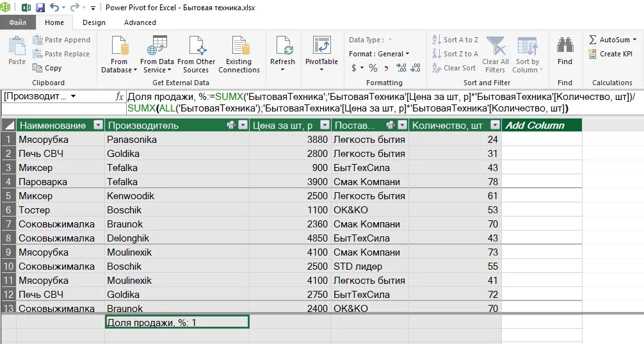Switch to the Home ribbon tab
This screenshot has height=344, width=644.
54,22
